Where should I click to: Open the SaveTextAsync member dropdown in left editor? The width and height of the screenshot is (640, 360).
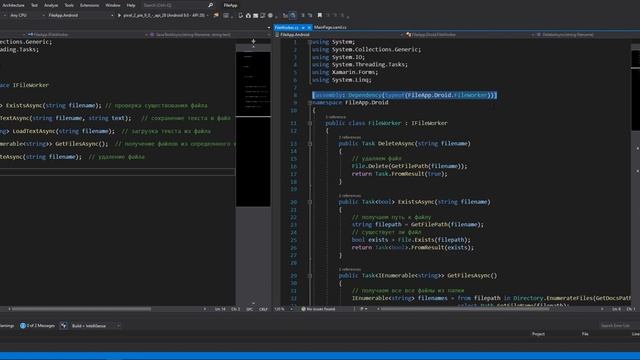click(x=209, y=35)
